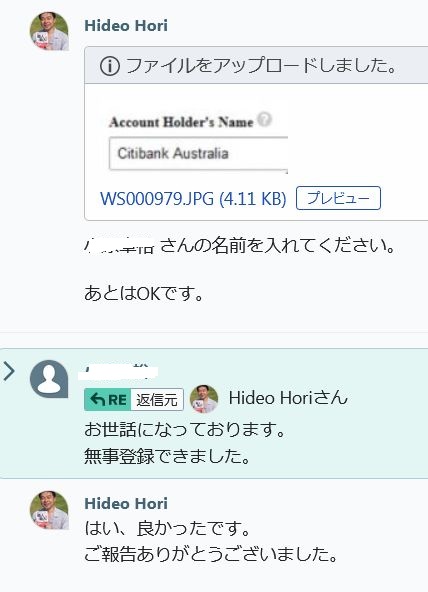
Task: Open the uploaded image thumbnail
Action: tap(194, 137)
